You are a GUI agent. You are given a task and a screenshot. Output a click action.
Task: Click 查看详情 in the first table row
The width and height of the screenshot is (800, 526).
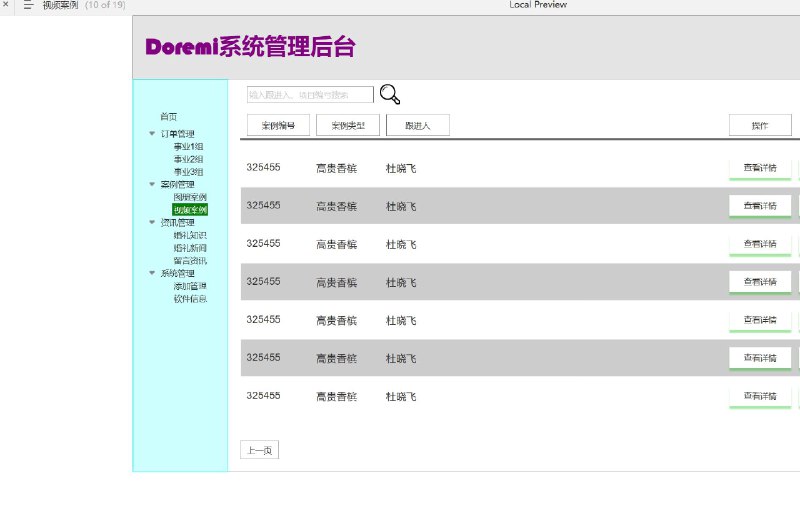coord(760,168)
